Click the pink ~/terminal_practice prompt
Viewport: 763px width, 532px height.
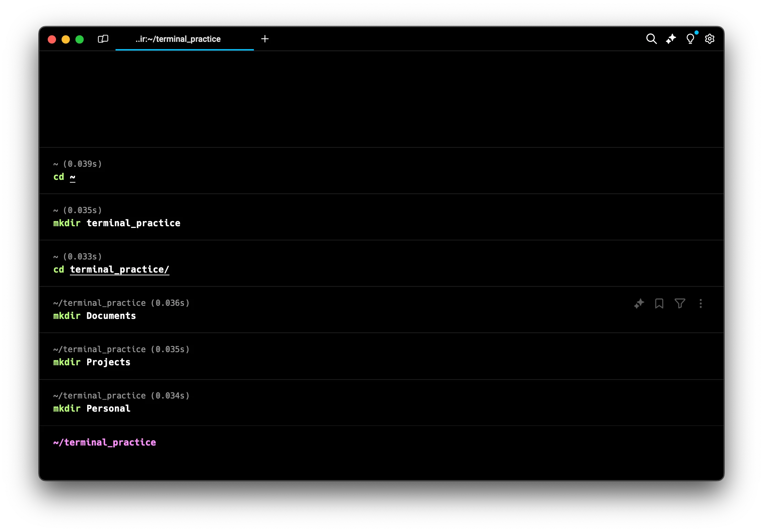104,442
